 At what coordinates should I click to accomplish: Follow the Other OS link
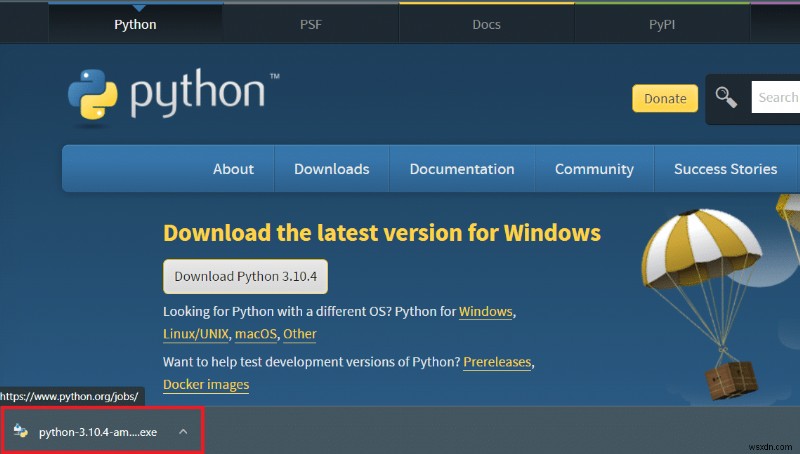tap(299, 334)
